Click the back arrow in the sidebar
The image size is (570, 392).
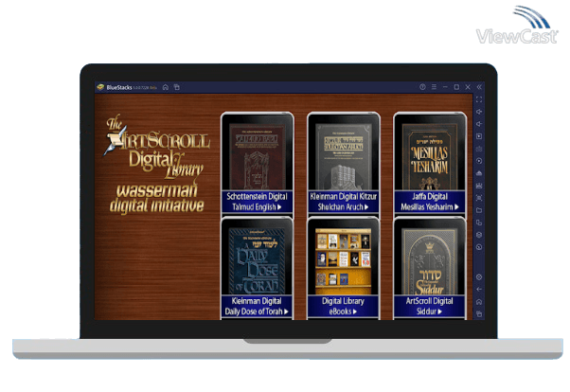click(x=479, y=290)
